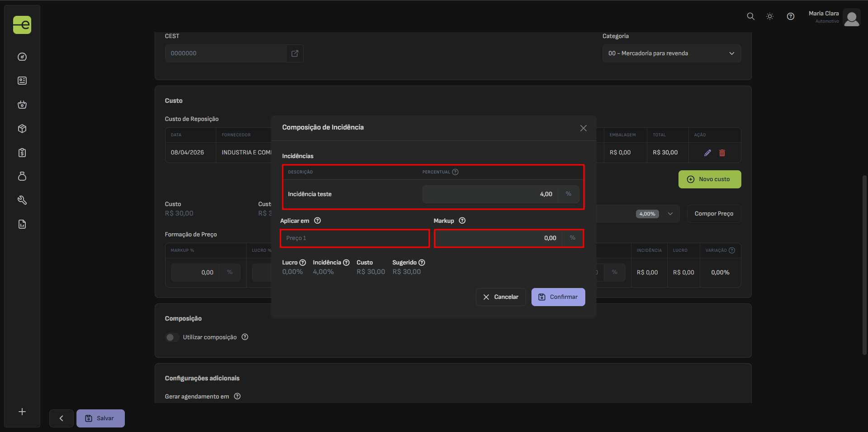Screen dimensions: 868x432
Task: Open the shopping basket sidebar icon
Action: tap(22, 105)
